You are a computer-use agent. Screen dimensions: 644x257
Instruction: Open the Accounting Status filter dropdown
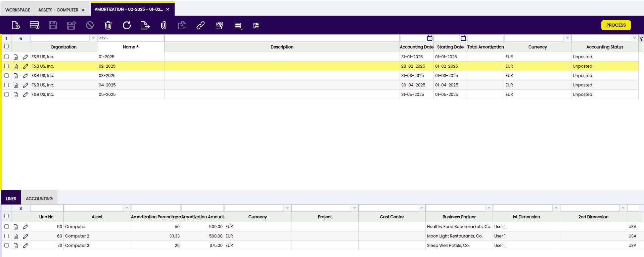coord(635,38)
